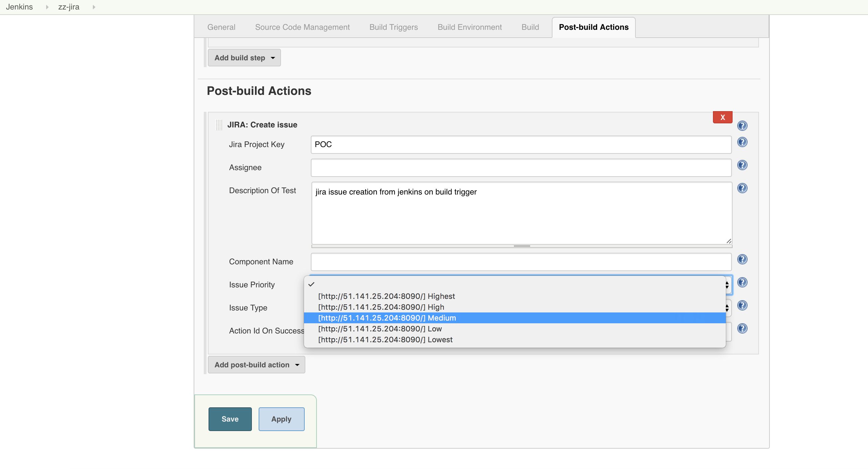The width and height of the screenshot is (868, 469).
Task: Open help icon beside Assignee field
Action: click(742, 165)
